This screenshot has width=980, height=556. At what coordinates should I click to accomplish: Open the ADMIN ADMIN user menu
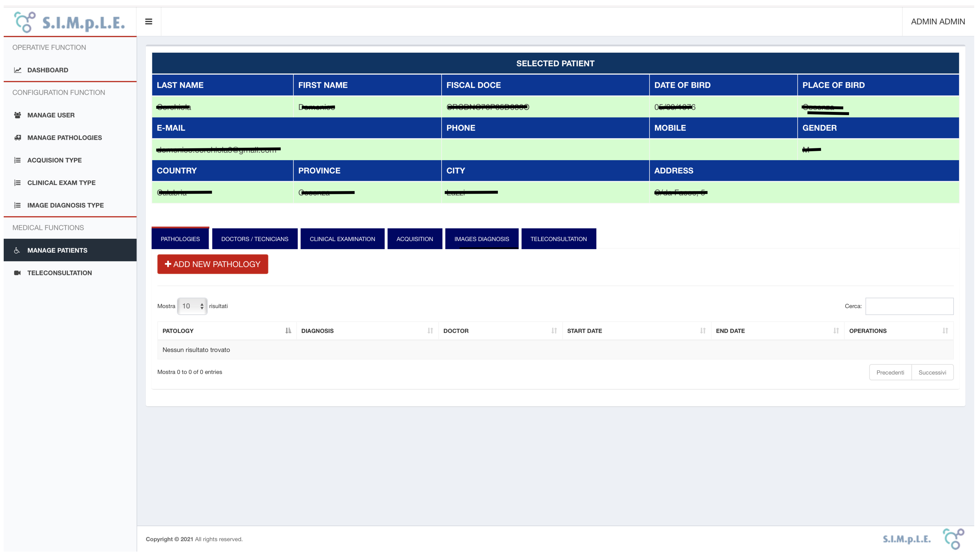(938, 22)
